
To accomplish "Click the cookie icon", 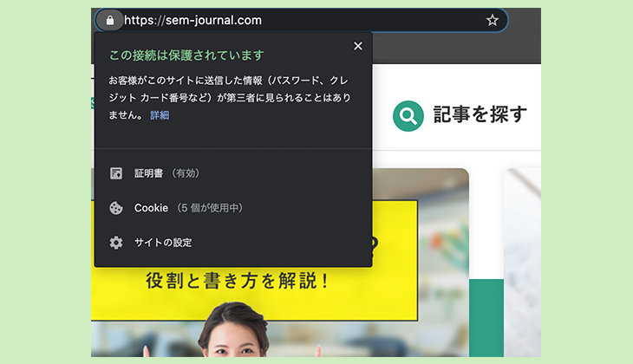I will [116, 208].
